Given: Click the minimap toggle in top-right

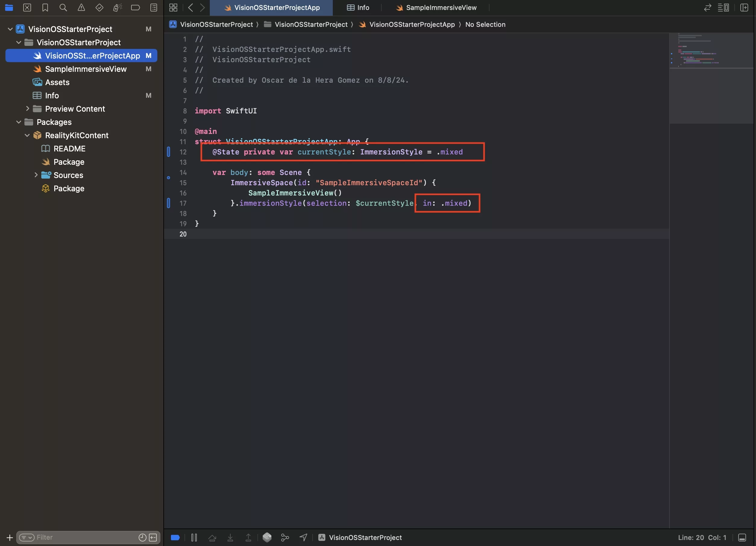Looking at the screenshot, I should click(724, 8).
